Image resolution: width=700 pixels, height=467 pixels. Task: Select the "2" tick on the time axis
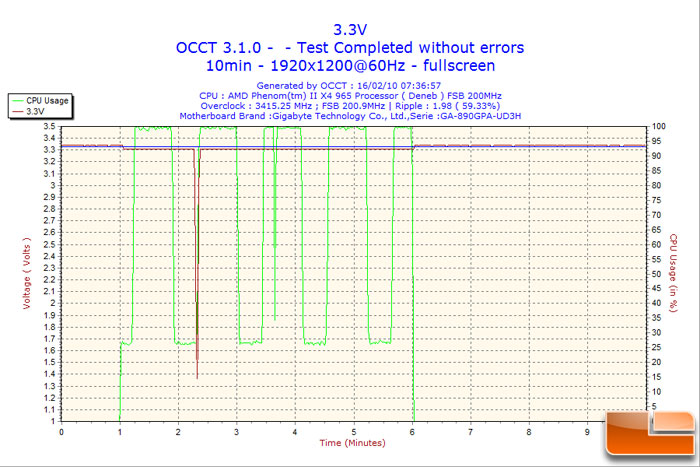click(x=178, y=432)
